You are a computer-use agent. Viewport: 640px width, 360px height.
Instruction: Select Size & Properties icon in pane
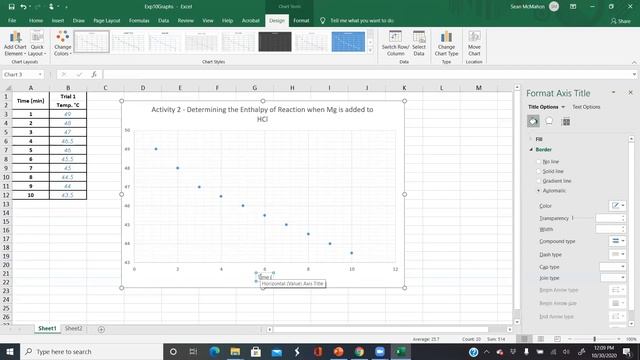pyautogui.click(x=566, y=121)
